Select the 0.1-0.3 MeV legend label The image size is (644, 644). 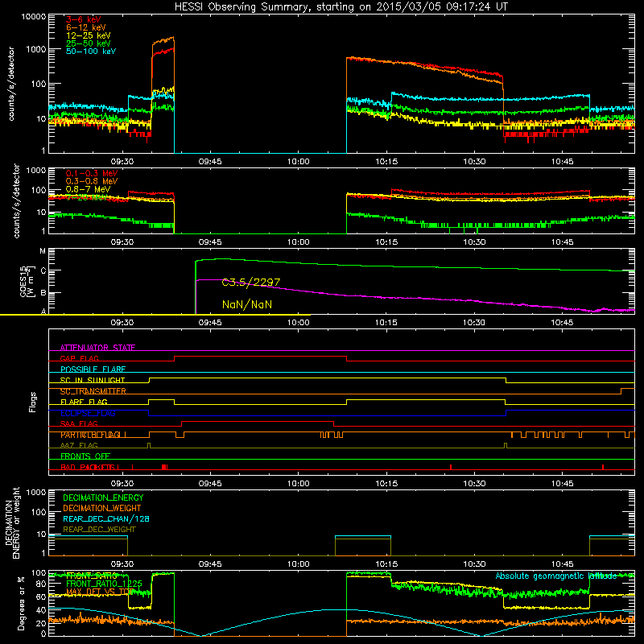(92, 173)
